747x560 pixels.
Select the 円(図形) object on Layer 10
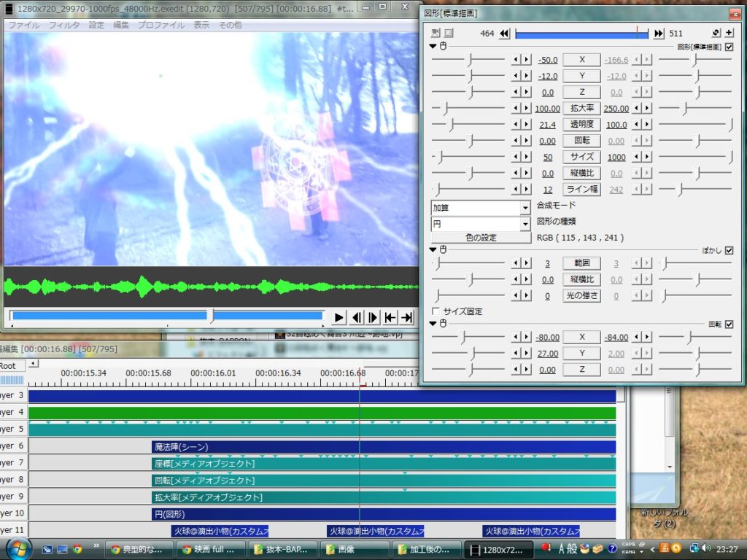[384, 514]
